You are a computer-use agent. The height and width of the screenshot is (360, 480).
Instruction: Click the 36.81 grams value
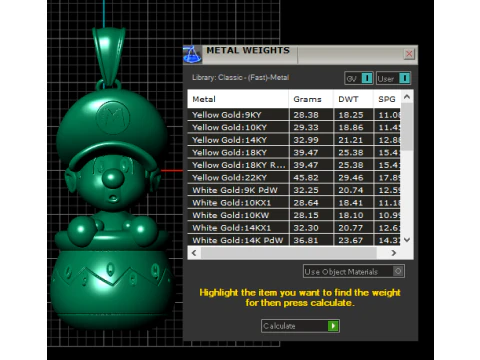[x=306, y=240]
